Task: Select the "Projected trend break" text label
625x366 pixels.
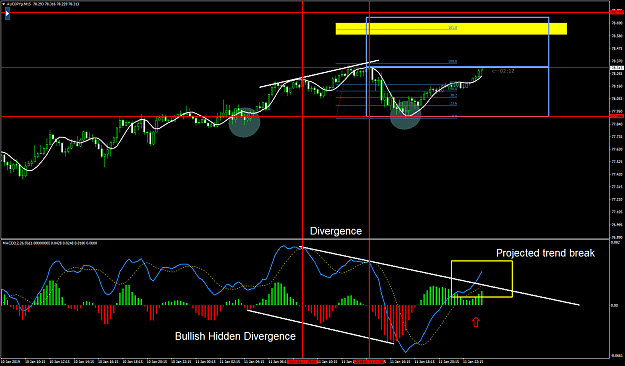Action: (x=545, y=253)
